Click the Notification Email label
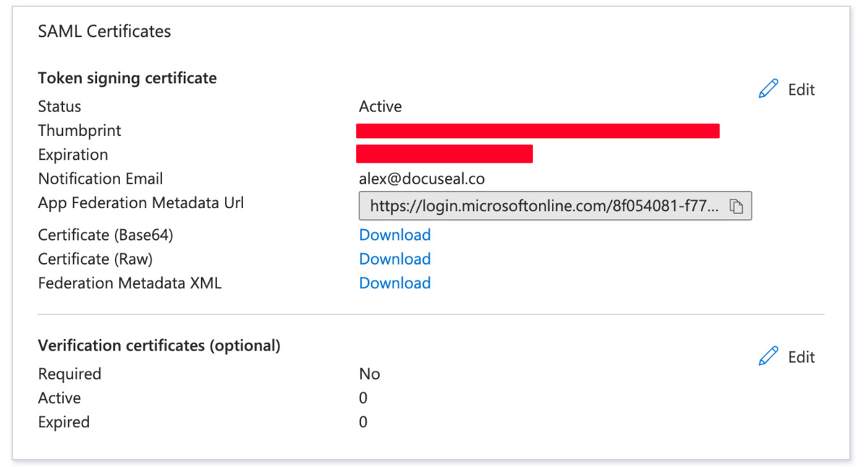 coord(101,179)
